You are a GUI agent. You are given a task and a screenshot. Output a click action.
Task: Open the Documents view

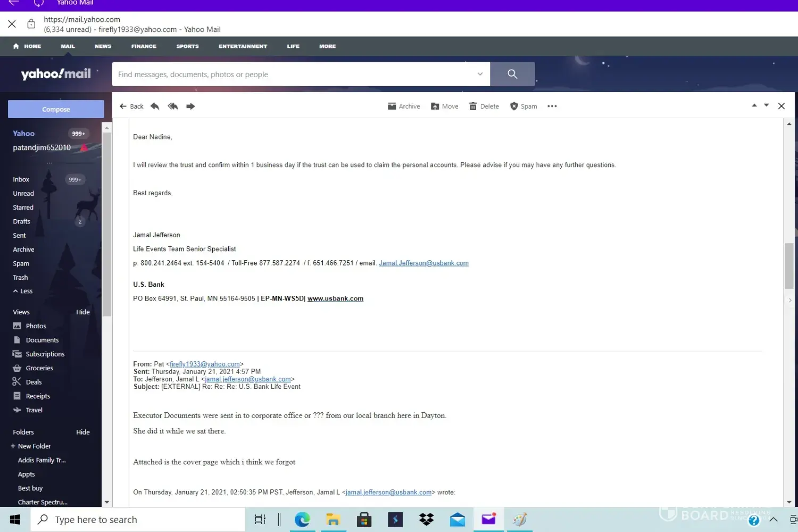[x=36, y=340]
